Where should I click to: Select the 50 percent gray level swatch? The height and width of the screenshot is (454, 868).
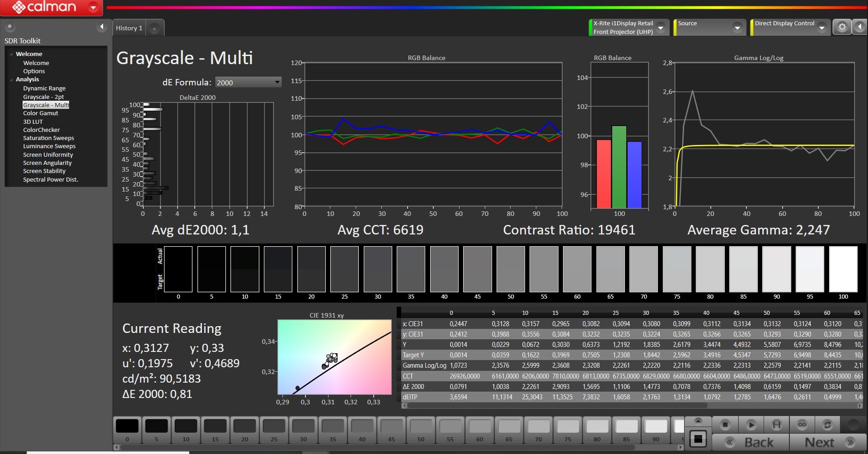[x=421, y=429]
